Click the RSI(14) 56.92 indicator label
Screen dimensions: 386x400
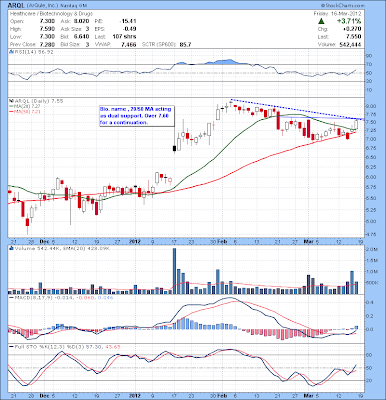pos(33,52)
